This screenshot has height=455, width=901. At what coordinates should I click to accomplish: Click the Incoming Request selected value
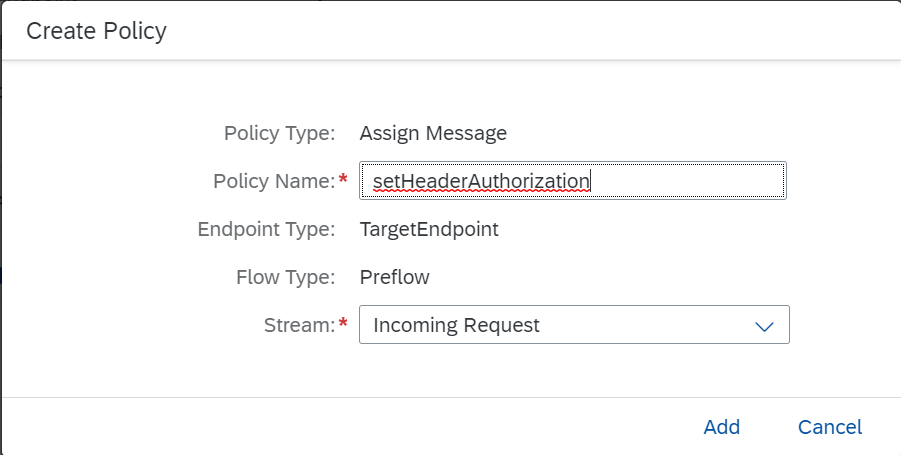point(456,325)
